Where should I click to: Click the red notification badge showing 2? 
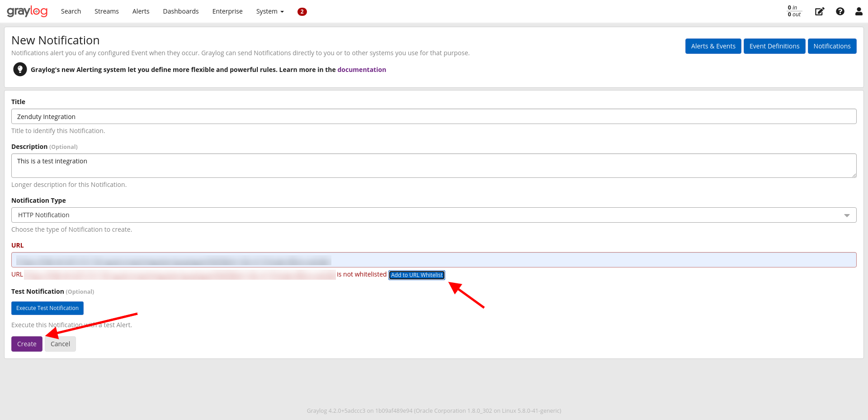click(302, 12)
